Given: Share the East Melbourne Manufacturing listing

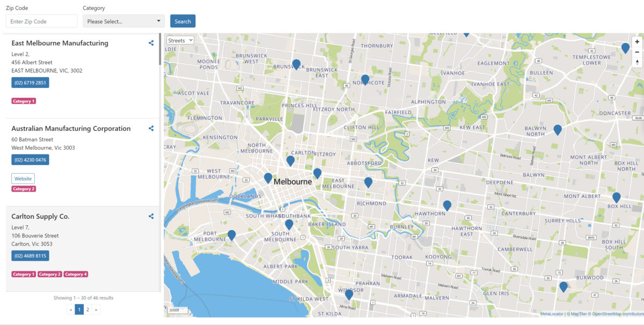Looking at the screenshot, I should [x=151, y=43].
